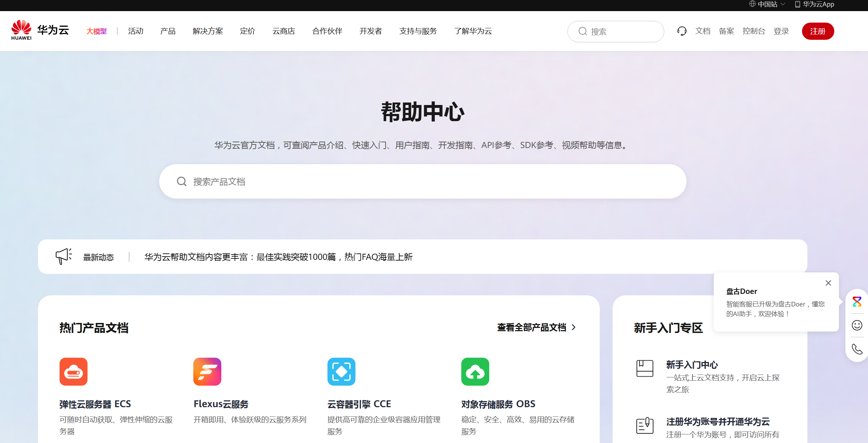This screenshot has height=443, width=868.
Task: Open 查看全部产品文档 link
Action: [533, 327]
